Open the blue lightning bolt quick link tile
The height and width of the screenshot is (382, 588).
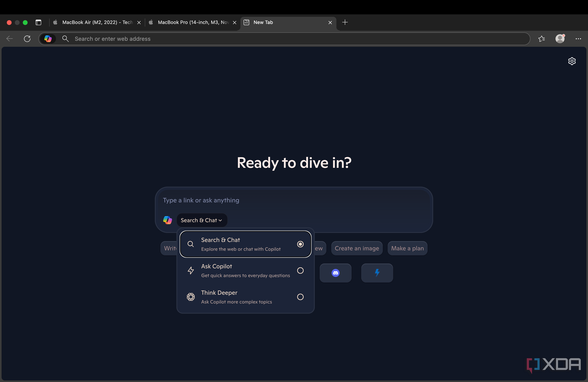(377, 273)
